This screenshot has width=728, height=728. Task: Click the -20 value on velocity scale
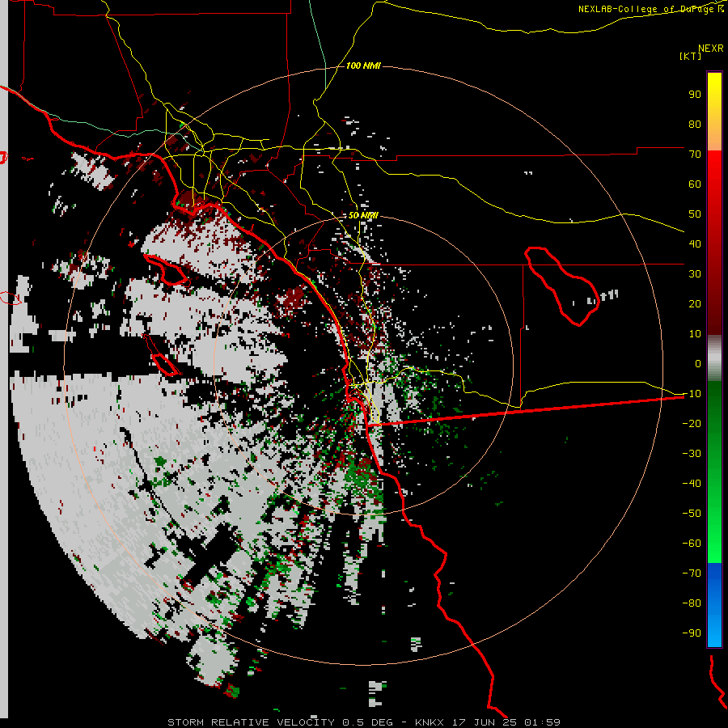point(692,423)
